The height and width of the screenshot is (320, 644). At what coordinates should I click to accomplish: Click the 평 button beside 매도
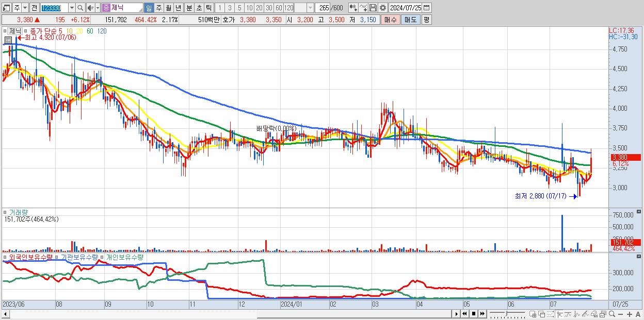pyautogui.click(x=426, y=20)
